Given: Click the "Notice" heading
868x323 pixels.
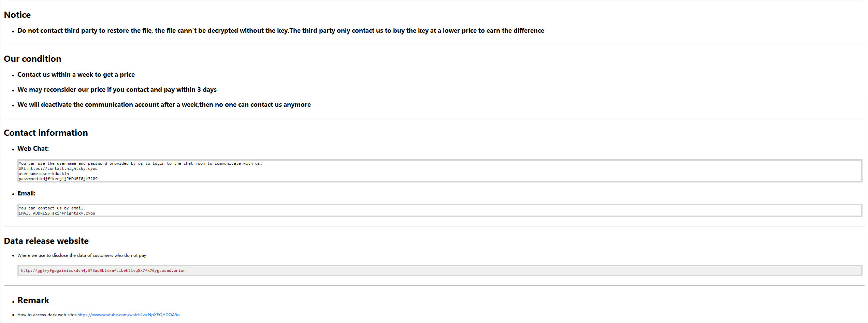Looking at the screenshot, I should pyautogui.click(x=17, y=15).
